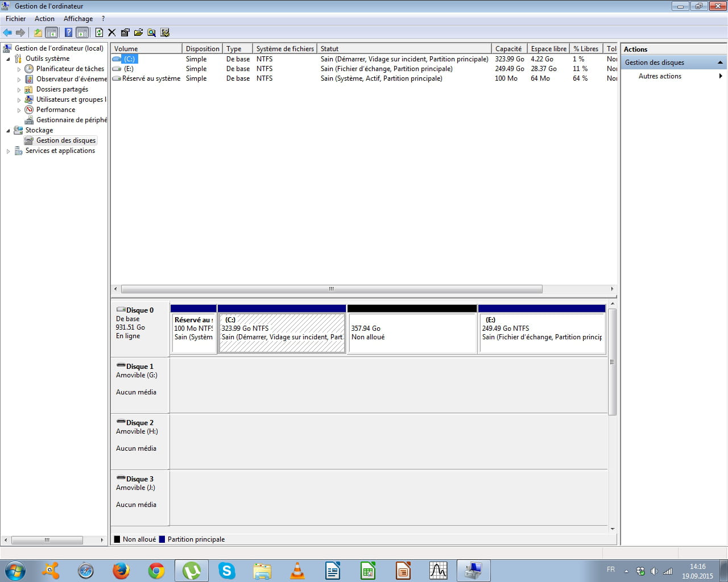
Task: Click the Open folder toolbar icon
Action: [138, 32]
